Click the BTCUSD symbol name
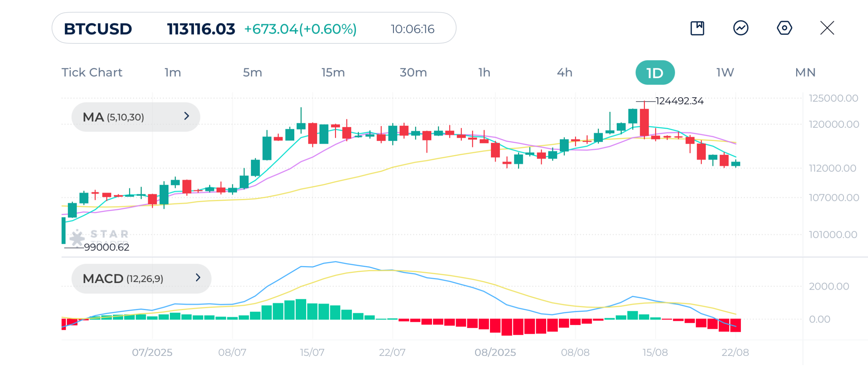 click(98, 29)
